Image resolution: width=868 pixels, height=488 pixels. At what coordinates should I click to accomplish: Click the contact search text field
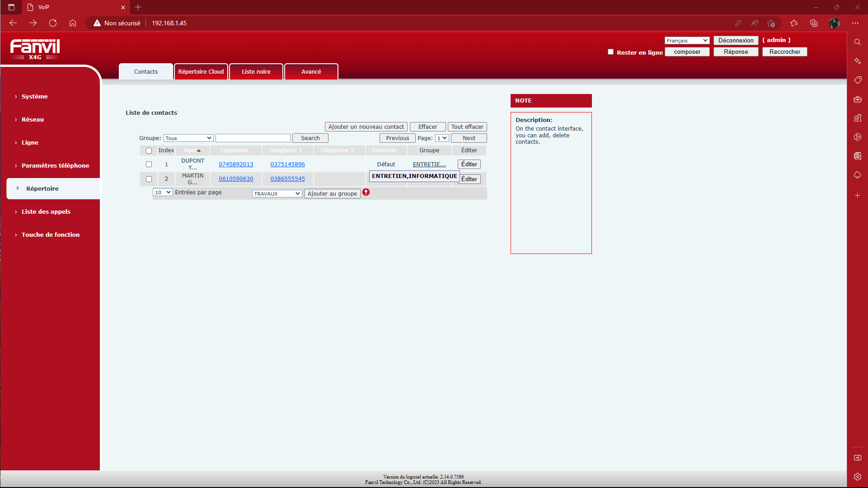pyautogui.click(x=253, y=138)
